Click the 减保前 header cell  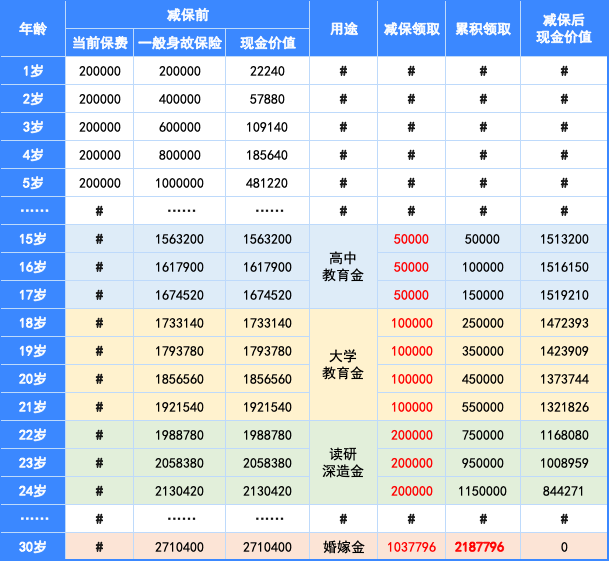tap(188, 15)
